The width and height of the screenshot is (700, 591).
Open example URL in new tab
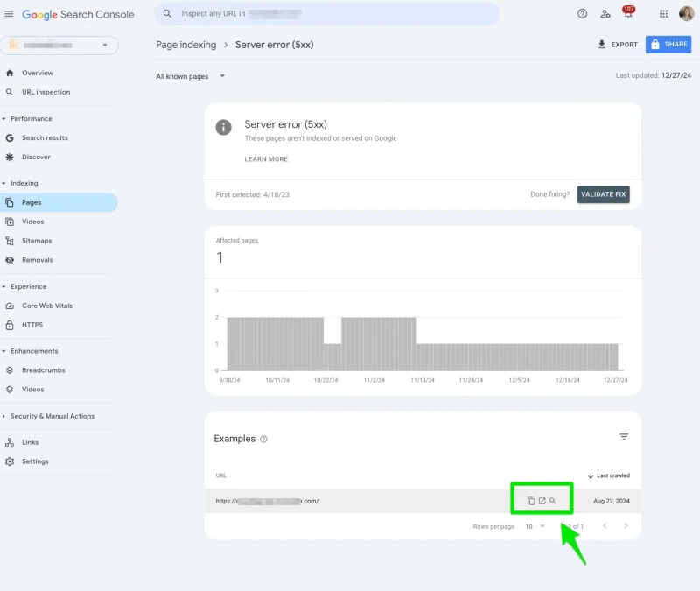542,501
